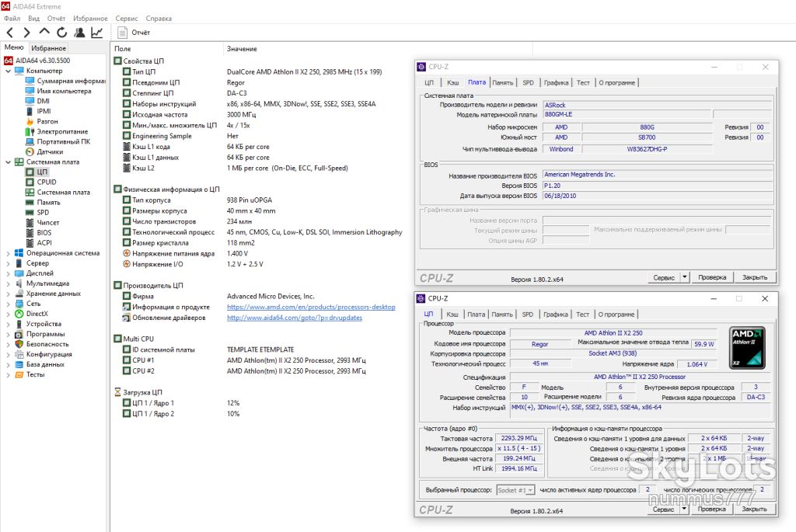
Task: Switch to ЦП tab in upper CPU-Z window
Action: coord(429,82)
